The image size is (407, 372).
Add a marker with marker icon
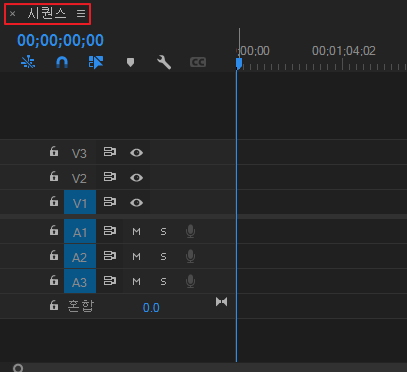(x=130, y=62)
